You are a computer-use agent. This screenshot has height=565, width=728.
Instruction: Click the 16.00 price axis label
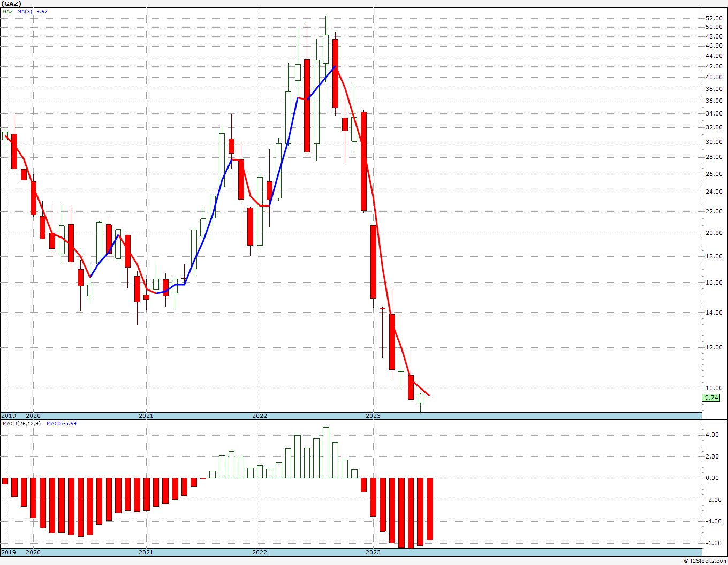(x=714, y=282)
